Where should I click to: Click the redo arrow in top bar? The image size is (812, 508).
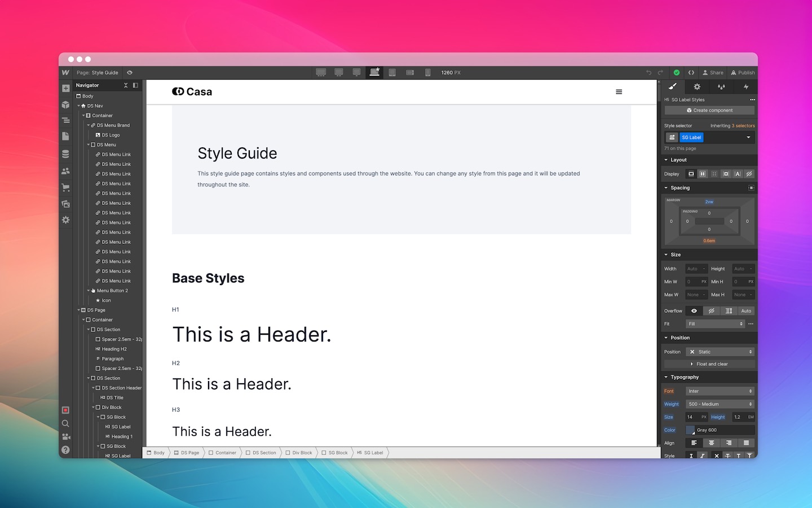[x=660, y=72]
